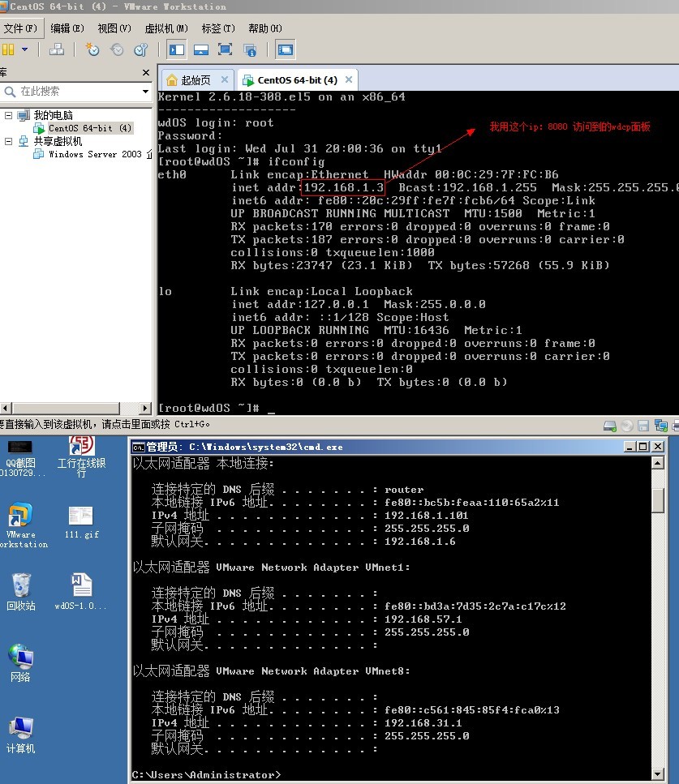Take a snapshot of the virtual machine
The height and width of the screenshot is (784, 679).
(92, 49)
